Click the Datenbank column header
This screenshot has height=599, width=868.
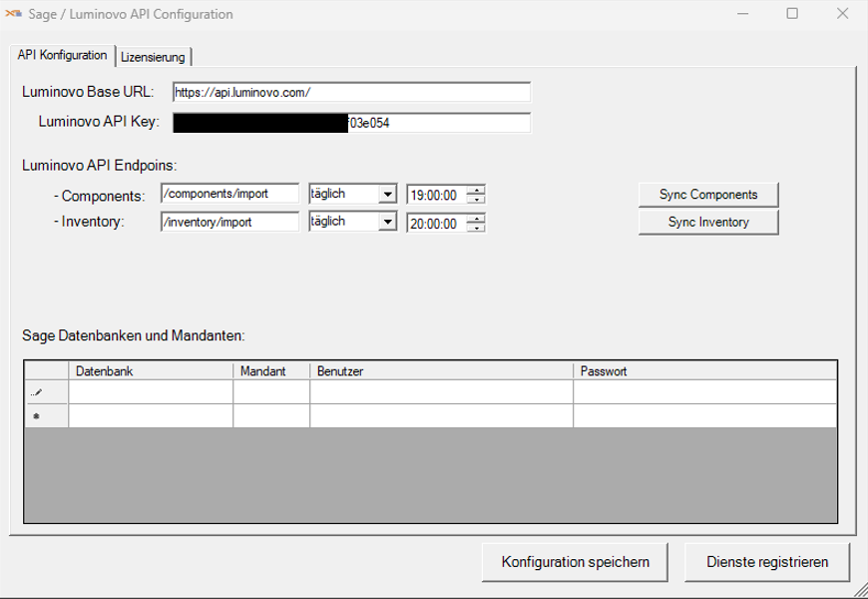click(150, 370)
